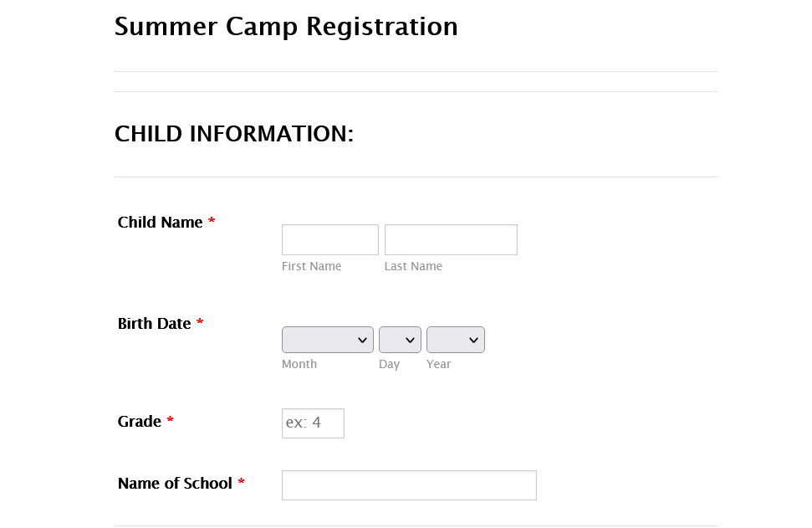Click the Last Name sublabel text
This screenshot has height=528, width=812.
(413, 267)
